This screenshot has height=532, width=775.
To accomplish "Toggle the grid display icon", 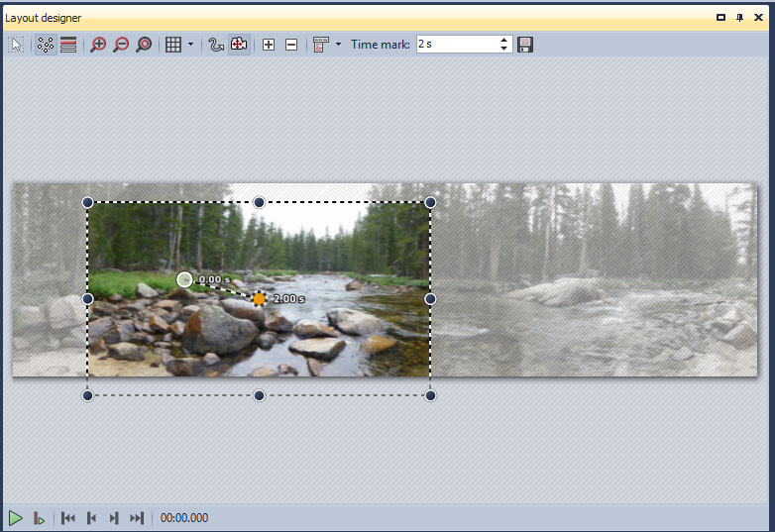I will tap(173, 45).
